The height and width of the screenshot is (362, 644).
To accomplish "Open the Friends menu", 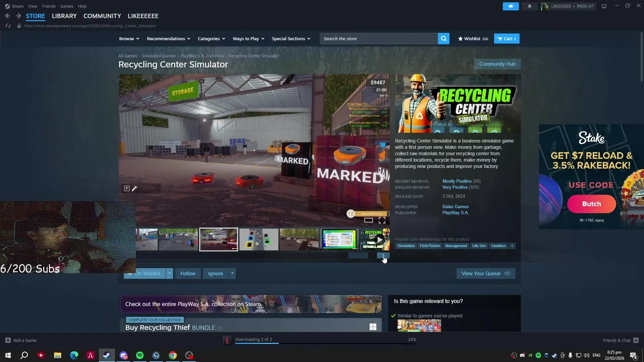I will (49, 6).
